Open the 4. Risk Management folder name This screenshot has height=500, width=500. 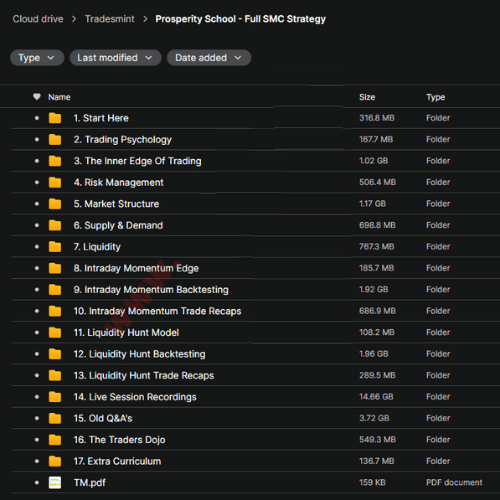[119, 182]
